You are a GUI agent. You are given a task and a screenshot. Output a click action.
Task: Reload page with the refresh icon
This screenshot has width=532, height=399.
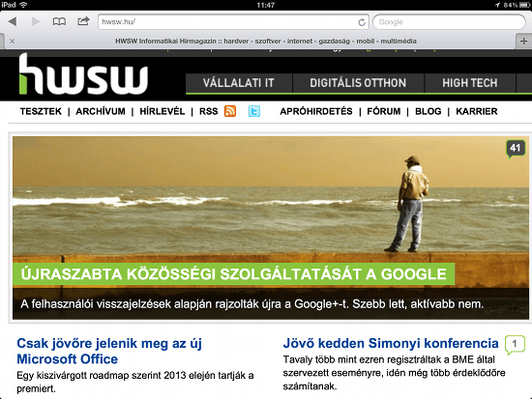point(362,22)
